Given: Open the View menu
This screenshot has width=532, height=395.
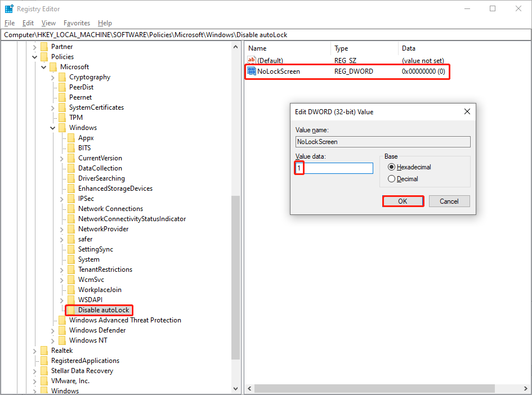Looking at the screenshot, I should pos(48,23).
